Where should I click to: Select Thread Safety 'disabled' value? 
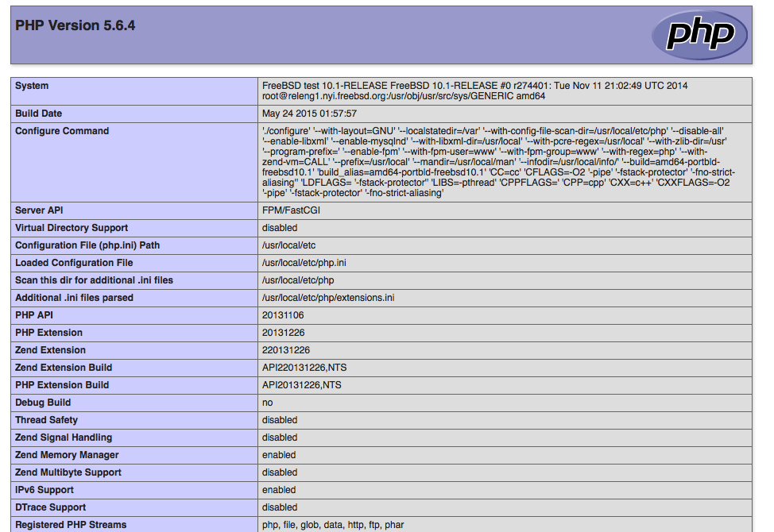click(280, 420)
